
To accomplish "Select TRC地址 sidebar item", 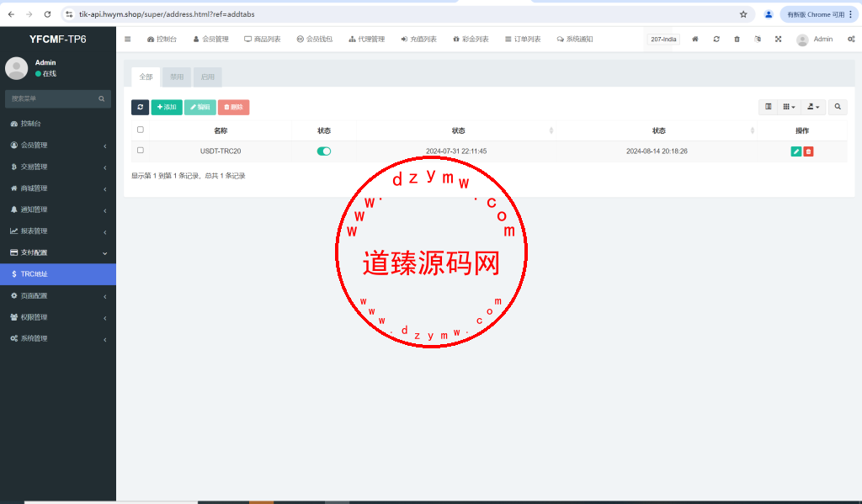I will coord(58,273).
